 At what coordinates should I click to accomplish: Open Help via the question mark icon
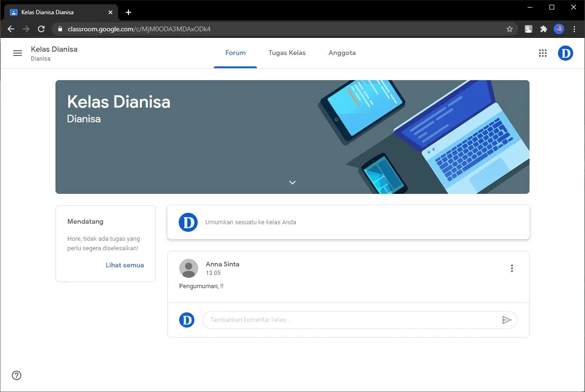pos(16,375)
